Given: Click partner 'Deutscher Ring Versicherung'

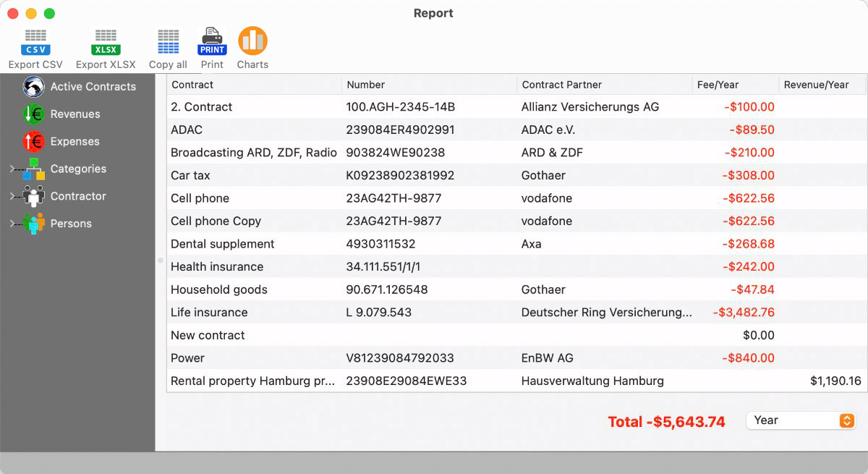Looking at the screenshot, I should click(606, 313).
